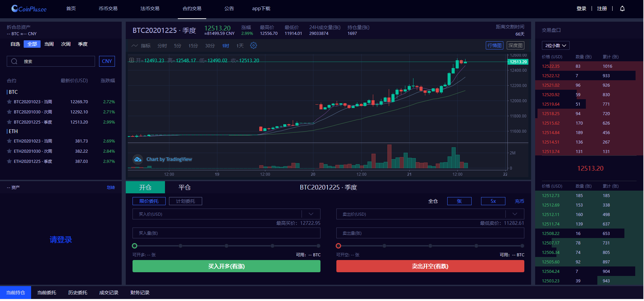Viewport: 644px width, 301px height.
Task: Open the 成交记录 tab
Action: coord(109,293)
